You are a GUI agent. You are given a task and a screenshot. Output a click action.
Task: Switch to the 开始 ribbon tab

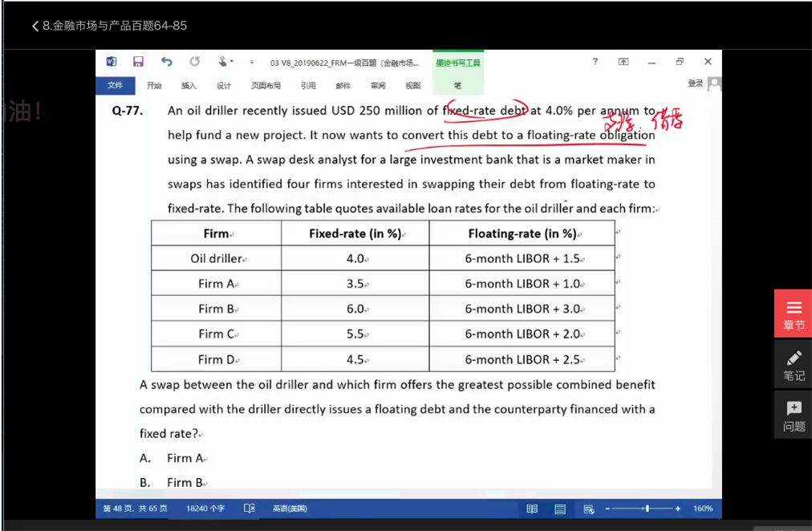154,85
